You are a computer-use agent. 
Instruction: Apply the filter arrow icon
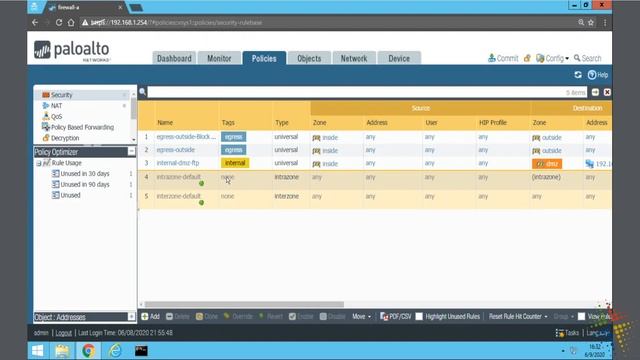[x=596, y=92]
